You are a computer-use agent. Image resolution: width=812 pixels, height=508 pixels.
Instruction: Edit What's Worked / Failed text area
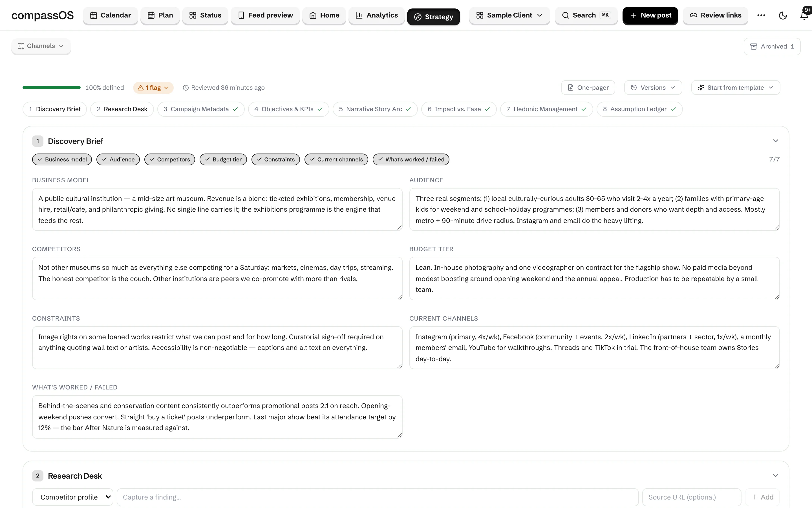(217, 417)
